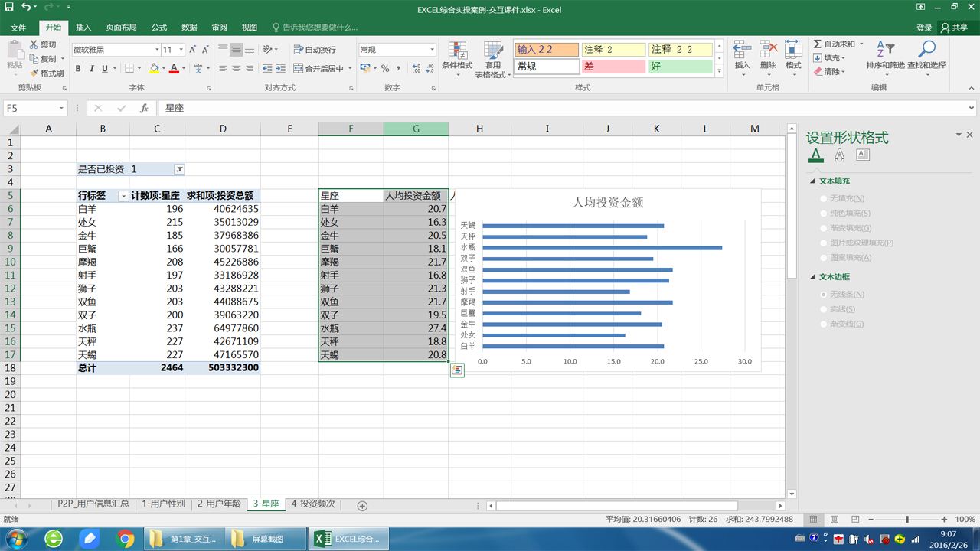This screenshot has width=980, height=551.
Task: Switch to the 插入 ribbon tab
Action: coord(83,28)
